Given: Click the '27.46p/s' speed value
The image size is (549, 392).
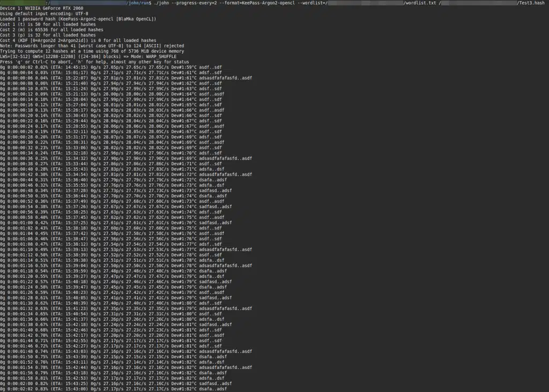Looking at the screenshot, I should tap(113, 282).
